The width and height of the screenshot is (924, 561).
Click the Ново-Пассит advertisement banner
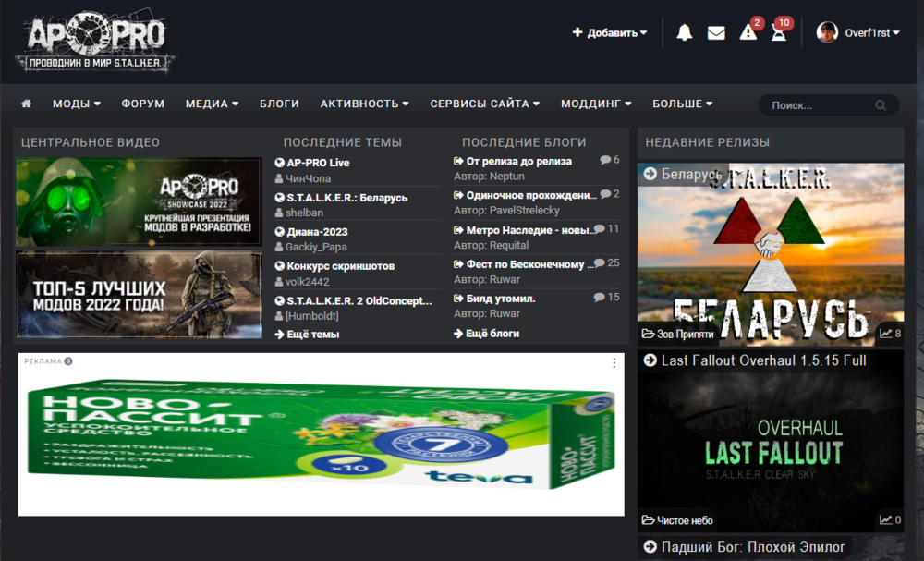click(x=322, y=435)
